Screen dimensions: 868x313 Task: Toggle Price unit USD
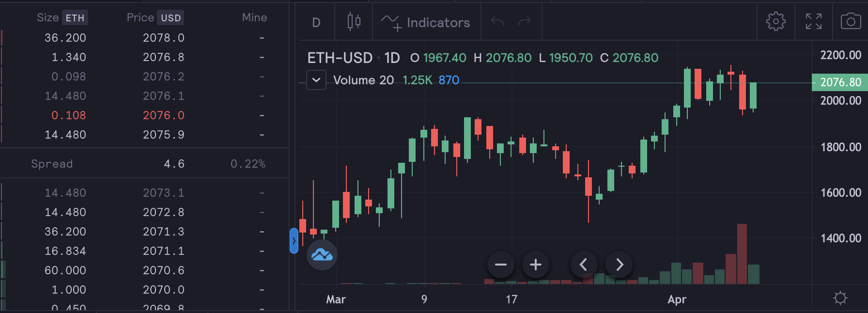170,18
